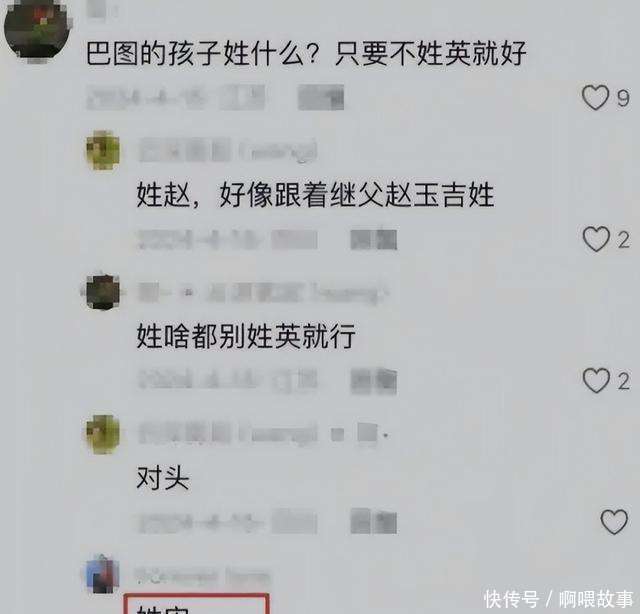The height and width of the screenshot is (614, 640).
Task: Open the 快传号 / 啊喂故事 watermark
Action: tap(558, 599)
